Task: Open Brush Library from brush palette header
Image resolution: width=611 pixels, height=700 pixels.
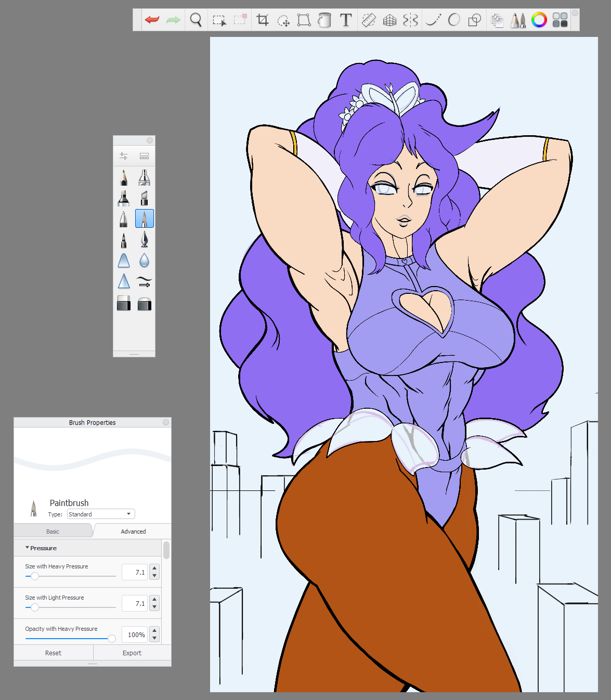Action: pos(145,156)
